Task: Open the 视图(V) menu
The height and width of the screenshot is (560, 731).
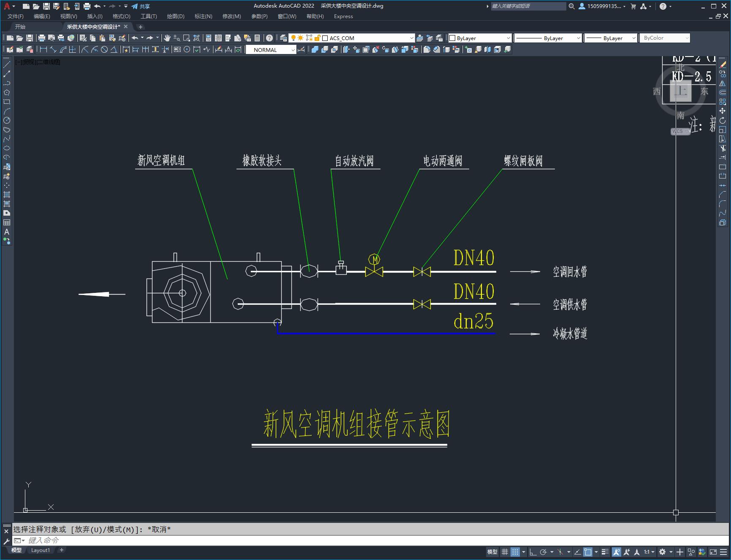Action: 68,16
